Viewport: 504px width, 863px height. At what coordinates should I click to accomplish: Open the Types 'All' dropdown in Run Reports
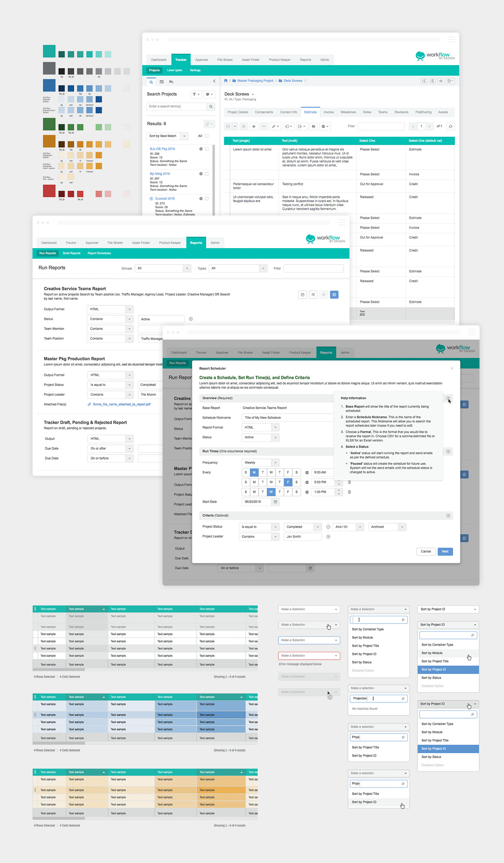238,268
